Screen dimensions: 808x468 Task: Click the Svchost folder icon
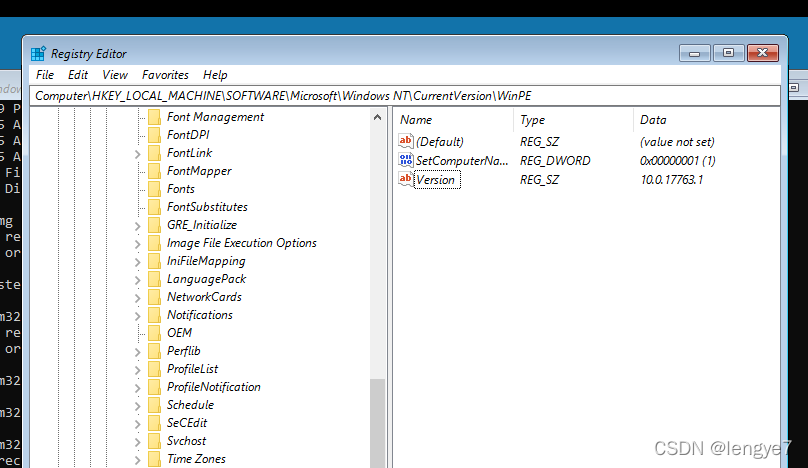pyautogui.click(x=154, y=441)
